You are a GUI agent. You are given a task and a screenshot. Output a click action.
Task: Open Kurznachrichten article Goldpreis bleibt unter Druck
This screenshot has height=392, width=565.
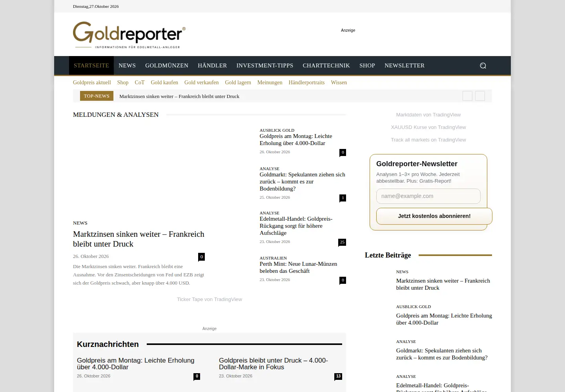pyautogui.click(x=273, y=364)
